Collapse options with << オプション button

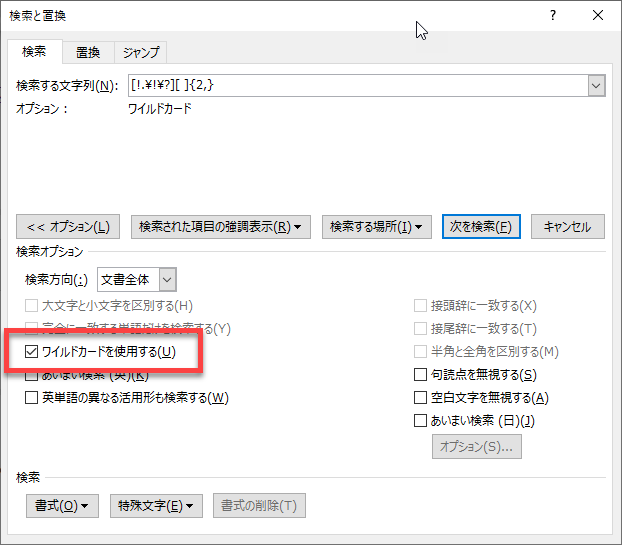(69, 226)
